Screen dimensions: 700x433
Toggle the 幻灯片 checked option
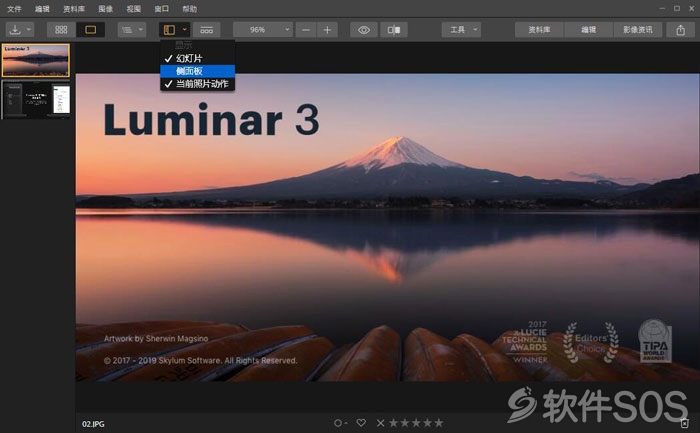pyautogui.click(x=197, y=58)
